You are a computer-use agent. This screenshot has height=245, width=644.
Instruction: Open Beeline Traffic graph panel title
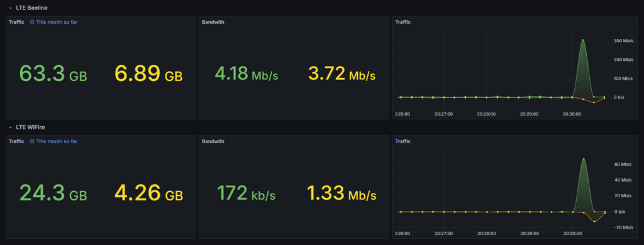(x=403, y=22)
